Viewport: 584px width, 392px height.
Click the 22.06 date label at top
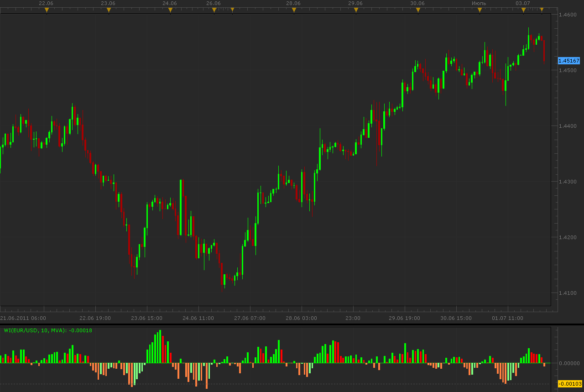click(46, 3)
